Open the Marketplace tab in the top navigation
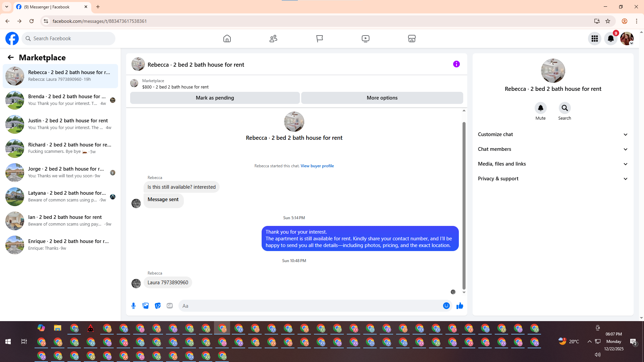The width and height of the screenshot is (644, 362). 412,39
